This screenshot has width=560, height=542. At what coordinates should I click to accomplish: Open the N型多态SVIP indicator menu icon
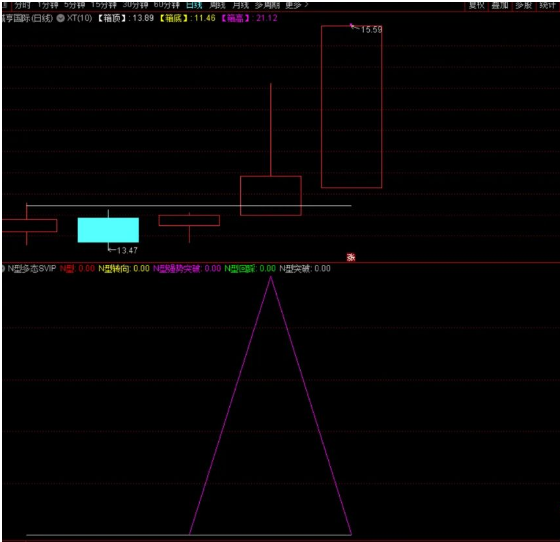coord(3,269)
